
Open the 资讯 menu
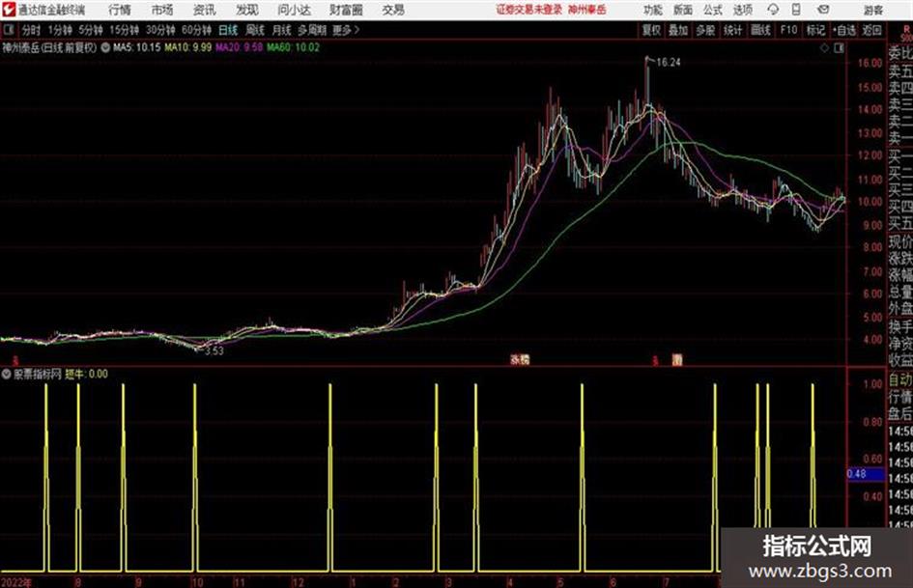pyautogui.click(x=205, y=10)
